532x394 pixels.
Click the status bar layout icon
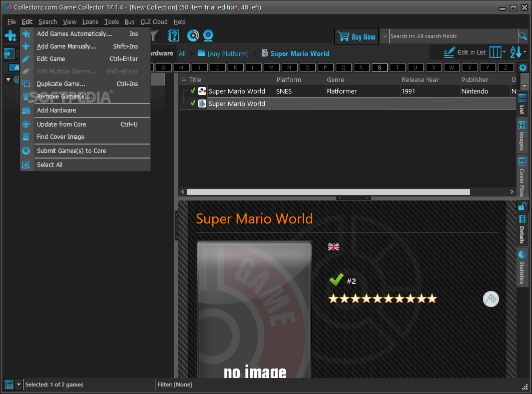[x=9, y=384]
